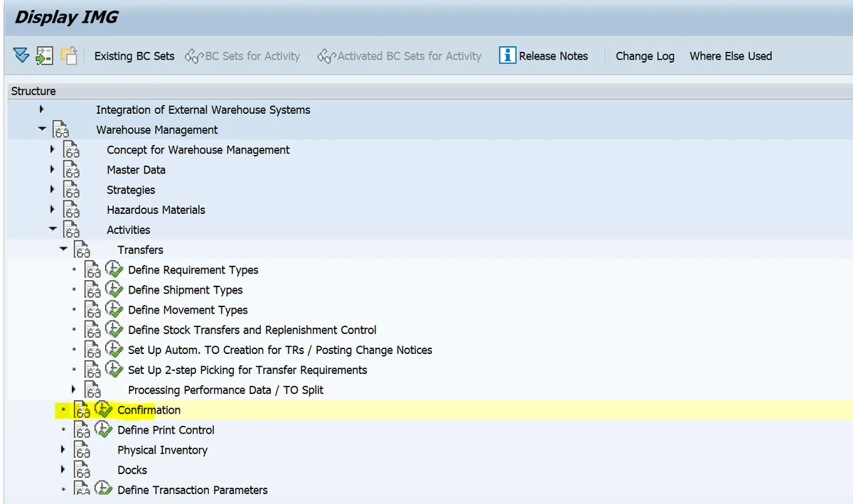Click the Release Notes info icon
This screenshot has width=853, height=504.
507,55
